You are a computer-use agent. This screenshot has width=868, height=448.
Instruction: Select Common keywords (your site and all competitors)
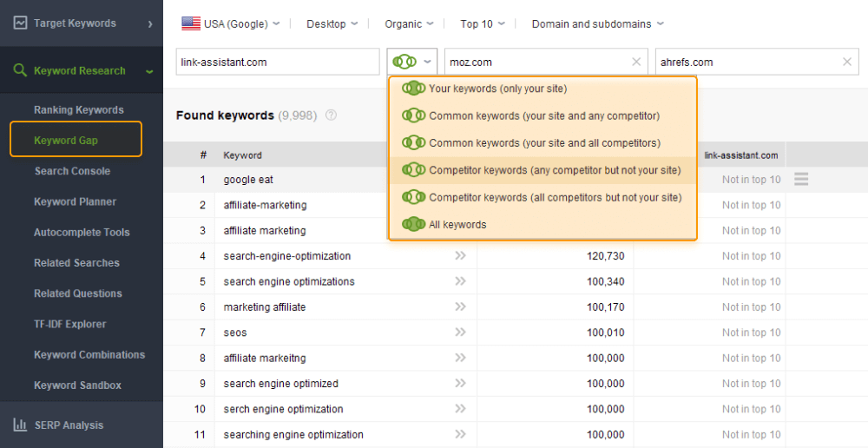tap(542, 143)
